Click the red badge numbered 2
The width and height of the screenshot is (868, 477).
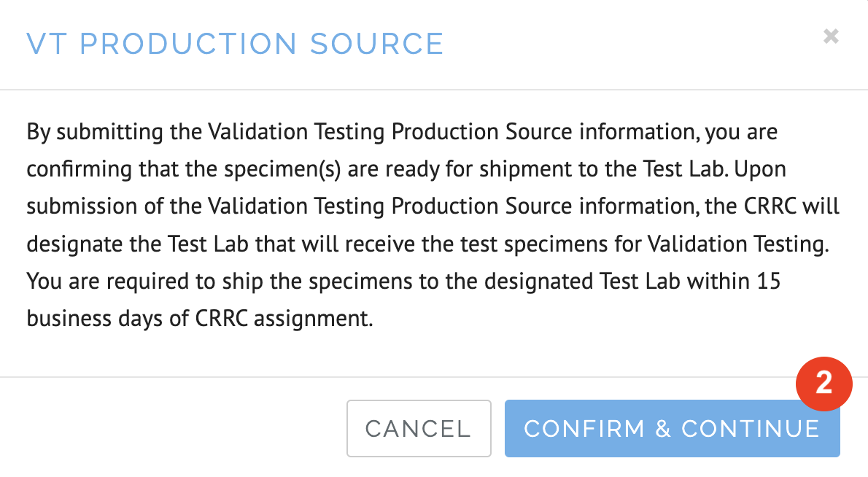pyautogui.click(x=824, y=383)
